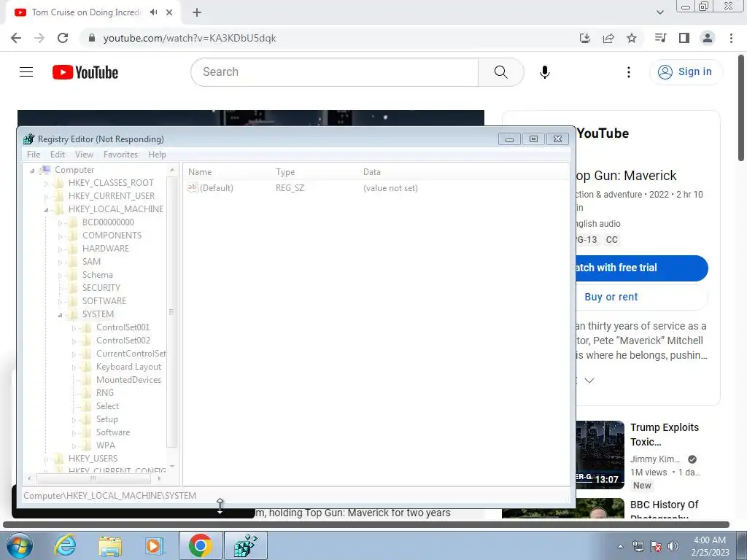Bookmark this page with the star icon
The height and width of the screenshot is (560, 747).
632,38
